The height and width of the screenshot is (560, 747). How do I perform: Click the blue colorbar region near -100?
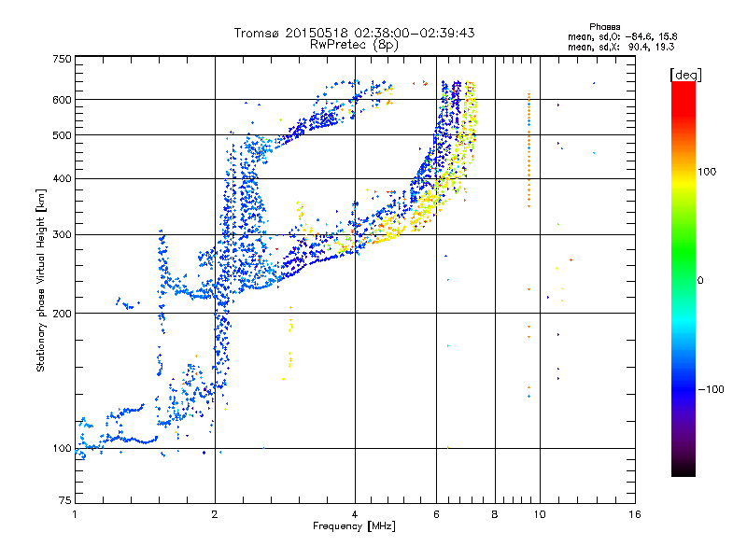(684, 389)
